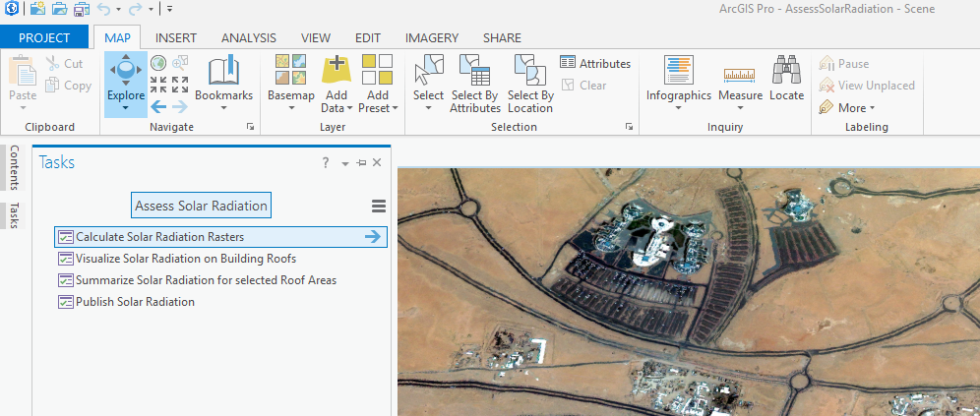The height and width of the screenshot is (416, 980).
Task: Switch to the IMAGERY ribbon tab
Action: point(431,37)
